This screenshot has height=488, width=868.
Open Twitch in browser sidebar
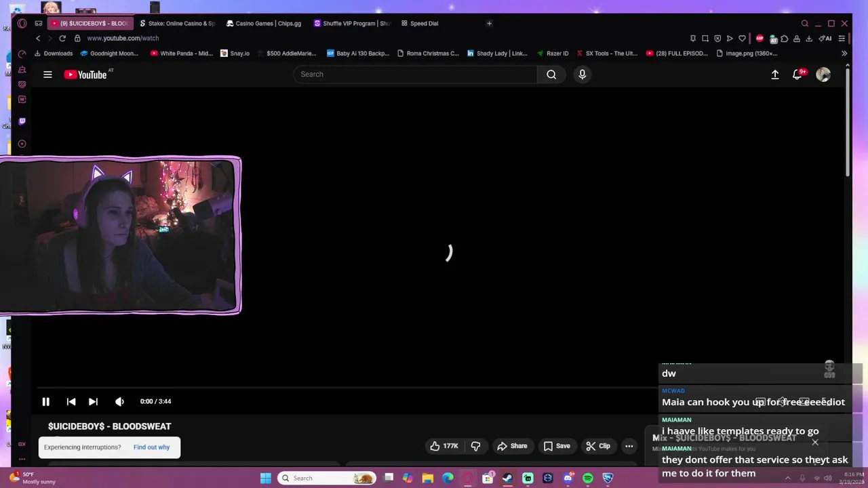22,121
